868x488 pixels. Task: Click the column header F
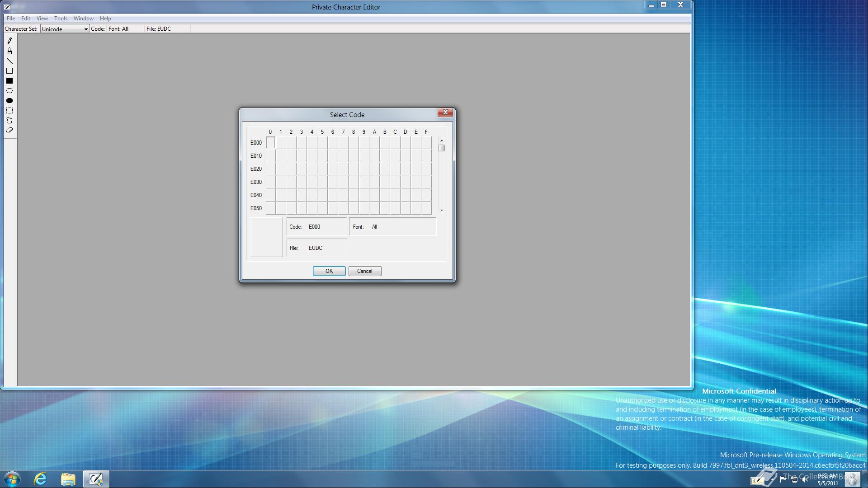tap(426, 132)
